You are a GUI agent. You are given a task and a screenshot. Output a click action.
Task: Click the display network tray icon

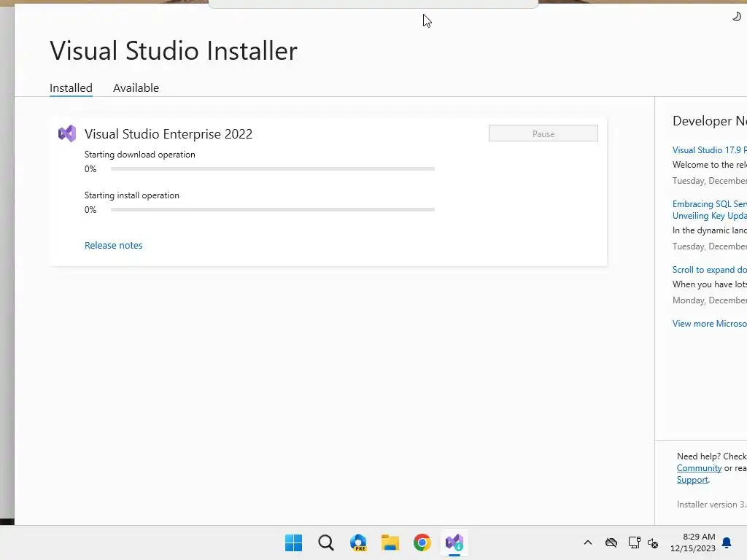(x=634, y=542)
